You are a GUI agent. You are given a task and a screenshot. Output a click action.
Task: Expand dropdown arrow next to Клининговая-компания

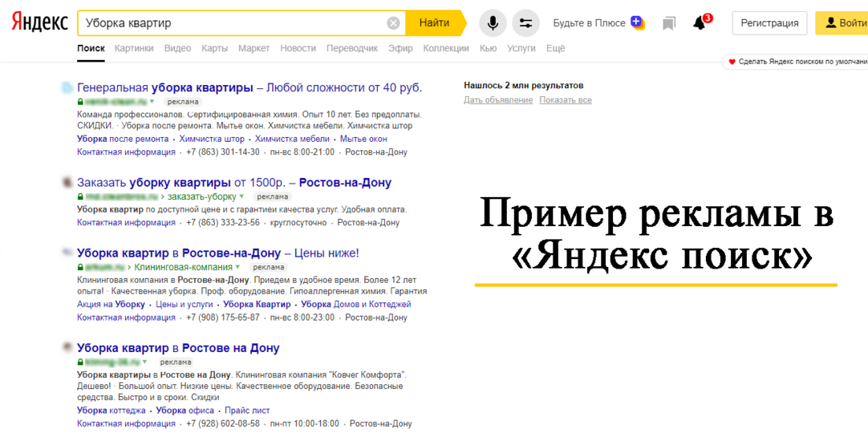[x=237, y=267]
